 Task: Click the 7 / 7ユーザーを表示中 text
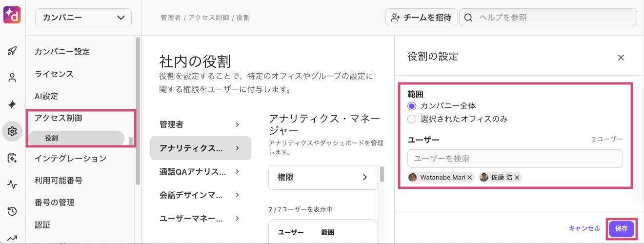coord(300,209)
